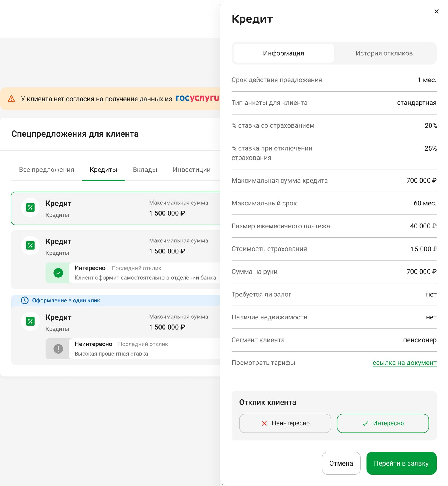Click the Отклик клиента heading

click(267, 402)
